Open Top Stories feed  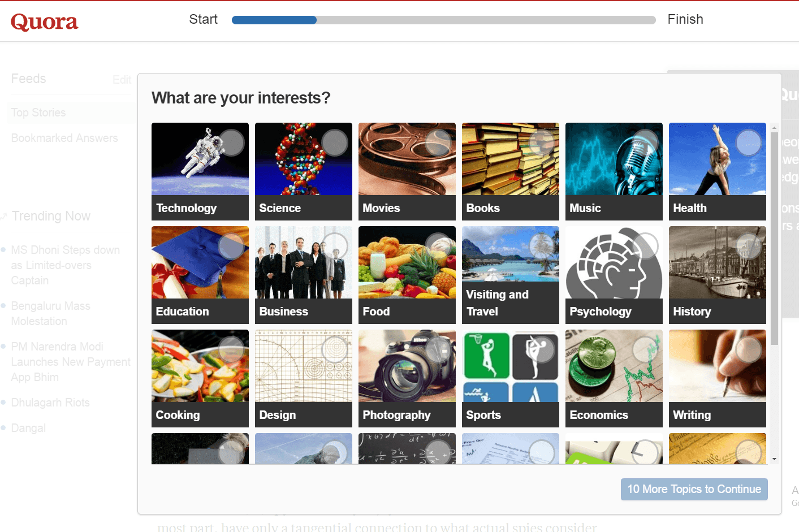(38, 113)
